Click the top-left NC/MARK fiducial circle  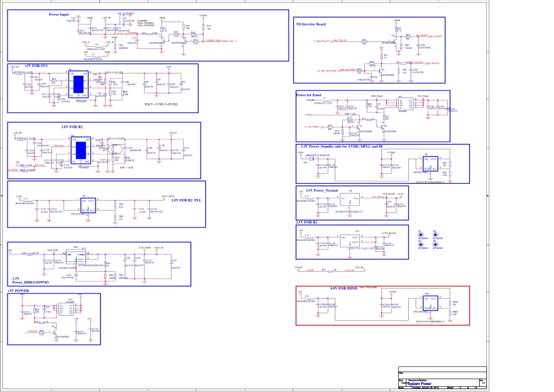(x=420, y=236)
